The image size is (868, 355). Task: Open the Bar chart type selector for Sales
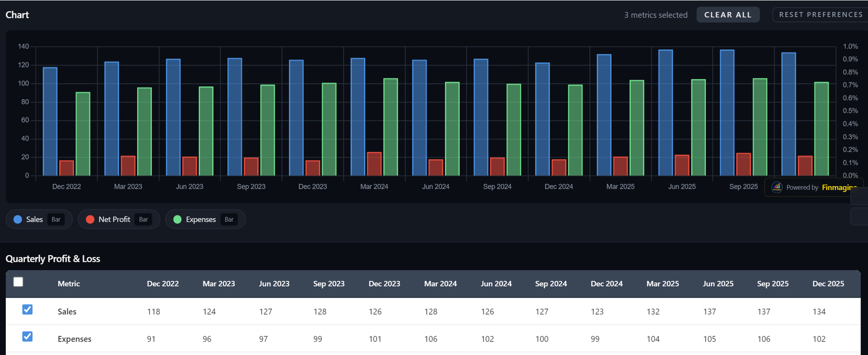(56, 219)
